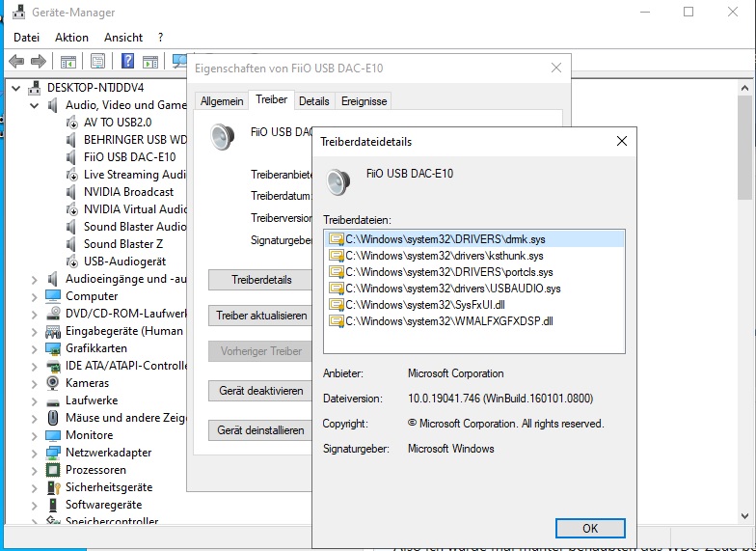The height and width of the screenshot is (551, 756).
Task: Select the portcls.sys driver file row
Action: pos(474,272)
